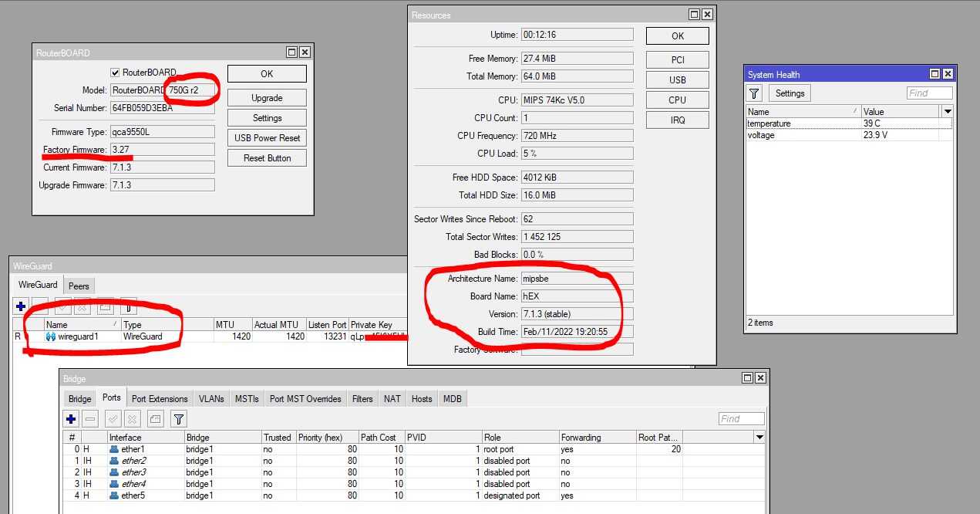
Task: Select the ether2 row in the bridge ports table
Action: [413, 461]
